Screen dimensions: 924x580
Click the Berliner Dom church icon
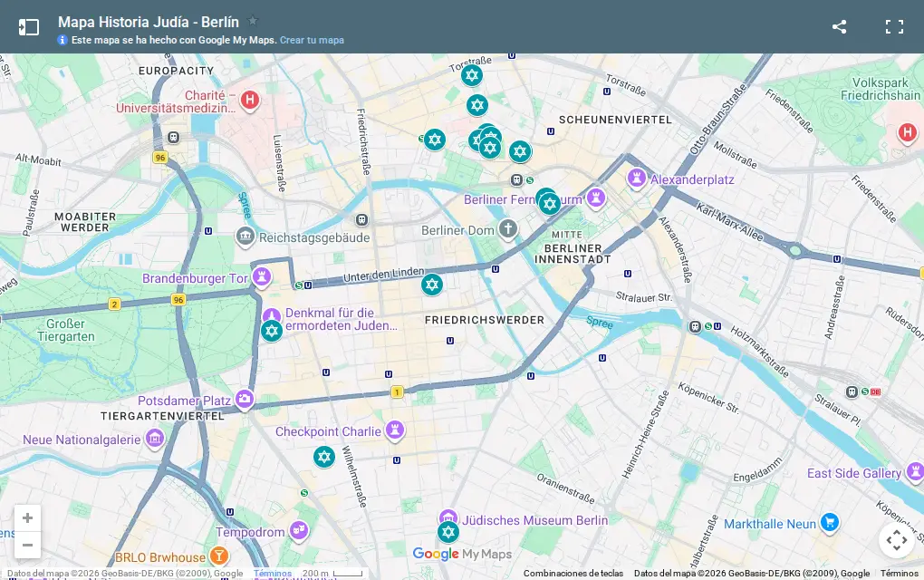pos(507,228)
